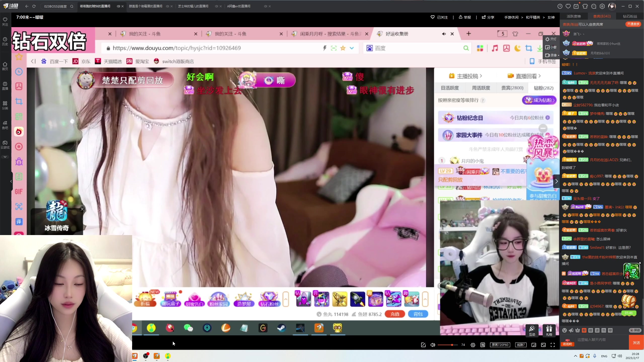Open the 线路7 line selector
644x362 pixels.
pyautogui.click(x=521, y=345)
